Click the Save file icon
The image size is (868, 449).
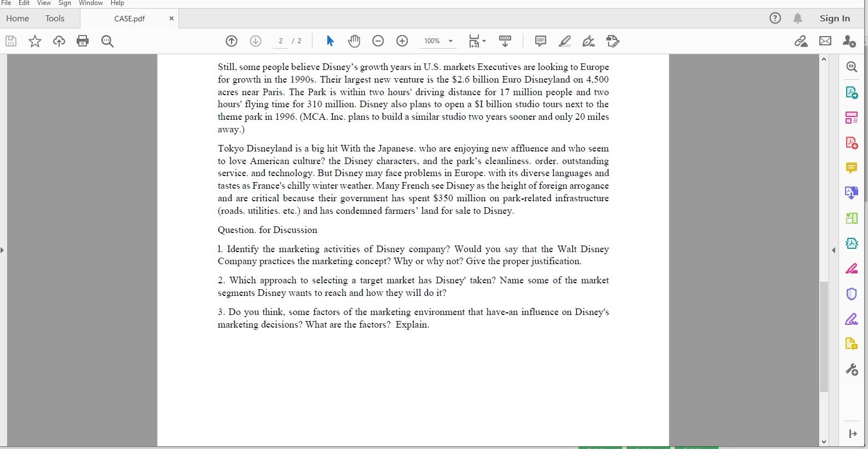(11, 41)
